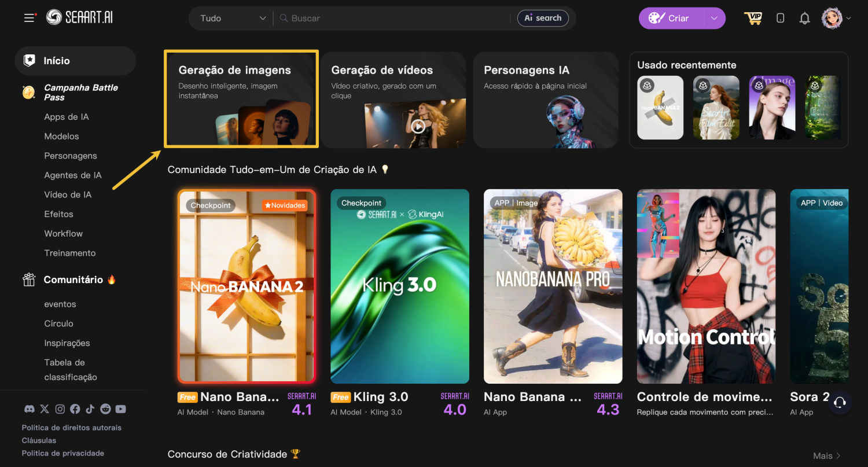Open the Discord social icon
This screenshot has height=467, width=868.
29,409
